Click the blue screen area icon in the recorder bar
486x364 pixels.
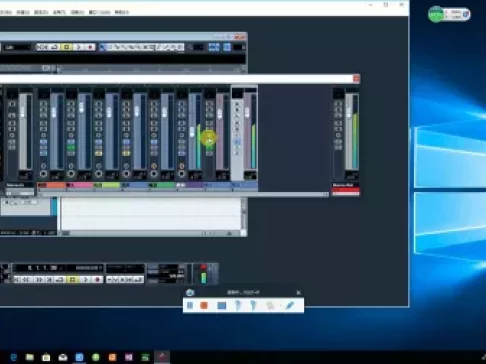click(222, 305)
